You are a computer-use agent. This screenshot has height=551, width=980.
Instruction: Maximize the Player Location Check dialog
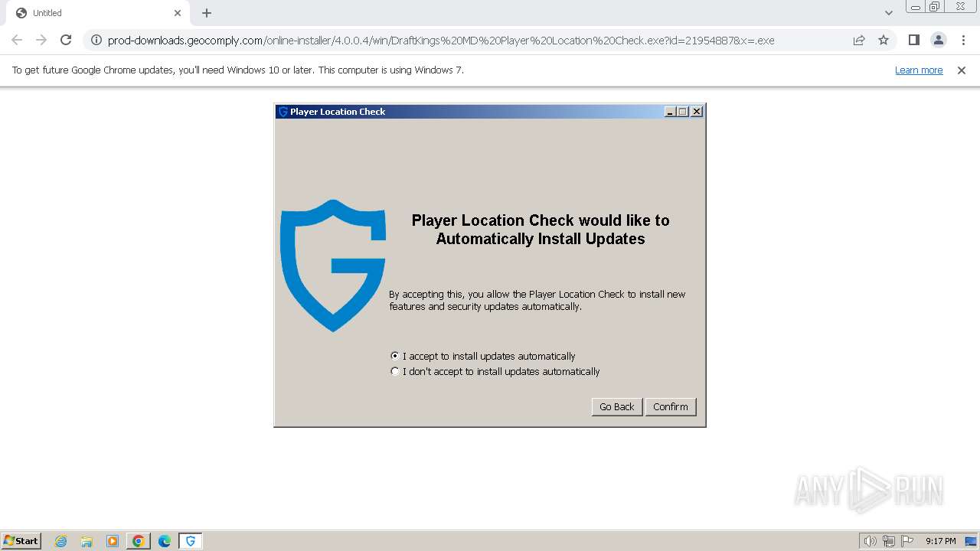(683, 112)
